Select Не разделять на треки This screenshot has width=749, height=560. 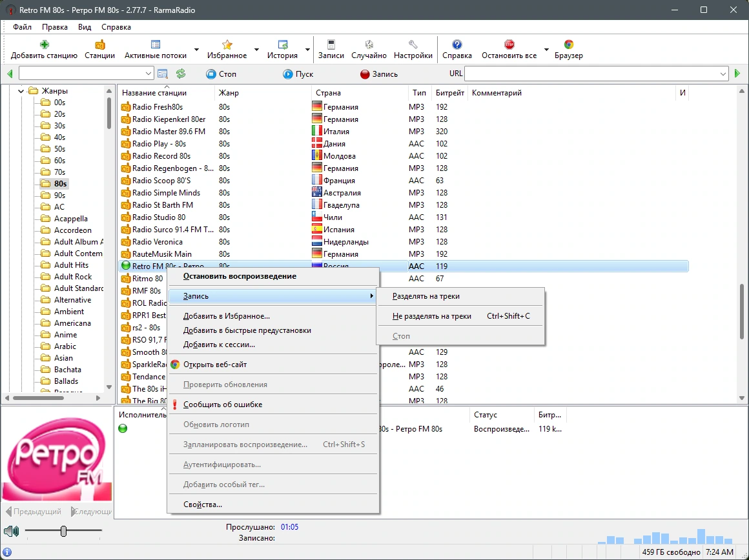click(x=460, y=316)
